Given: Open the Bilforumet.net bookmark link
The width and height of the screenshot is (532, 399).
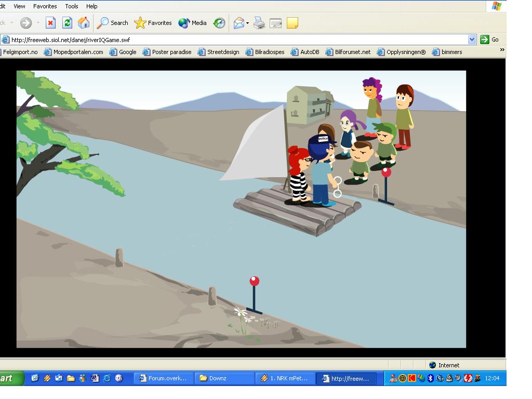Looking at the screenshot, I should pyautogui.click(x=348, y=52).
